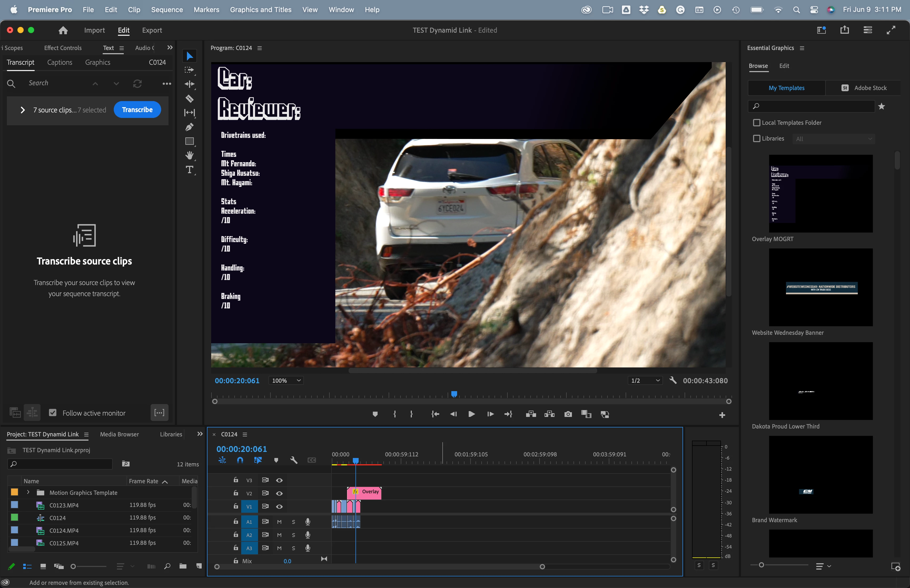Switch to the Captions tab
Viewport: 910px width, 588px height.
[60, 62]
